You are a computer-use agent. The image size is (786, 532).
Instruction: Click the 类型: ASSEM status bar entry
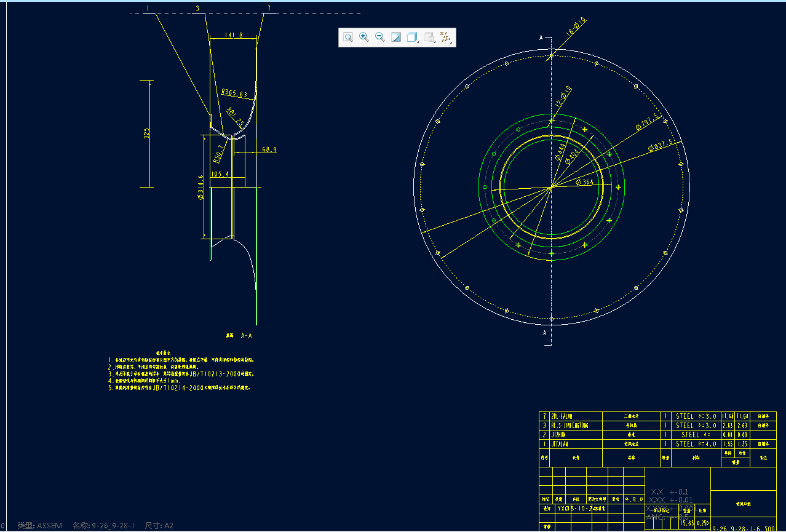[39, 526]
